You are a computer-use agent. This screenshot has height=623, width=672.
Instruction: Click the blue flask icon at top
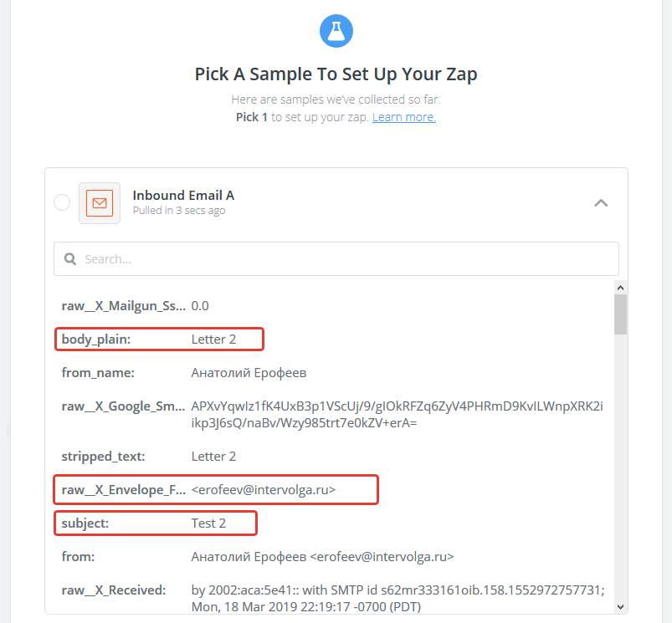coord(336,31)
